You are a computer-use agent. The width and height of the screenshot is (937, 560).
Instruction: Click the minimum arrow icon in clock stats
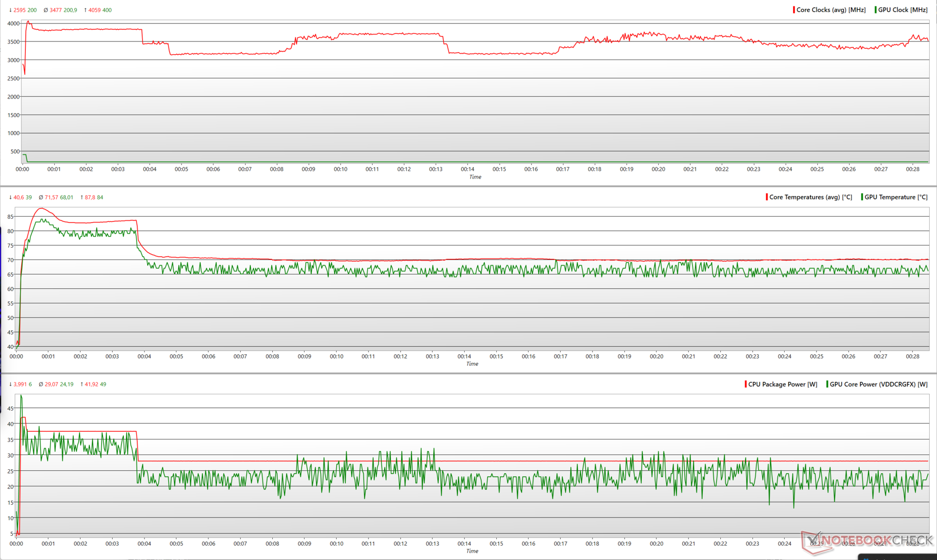pos(10,10)
